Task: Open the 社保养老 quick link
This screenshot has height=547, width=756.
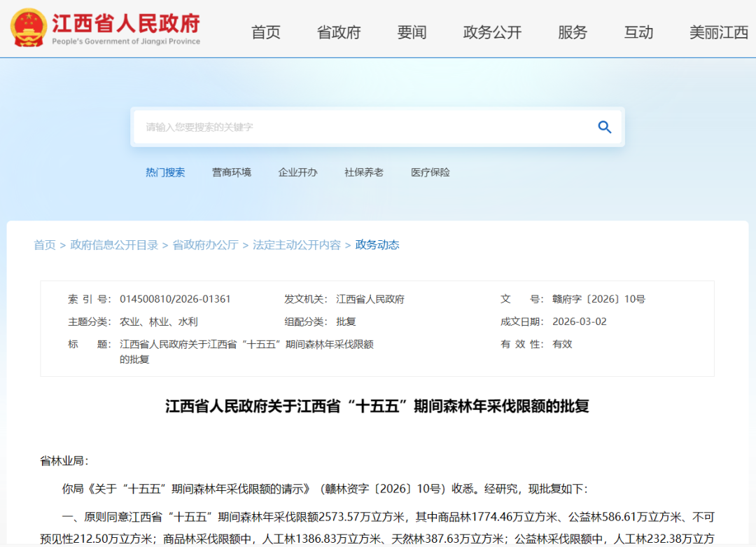Action: click(363, 172)
